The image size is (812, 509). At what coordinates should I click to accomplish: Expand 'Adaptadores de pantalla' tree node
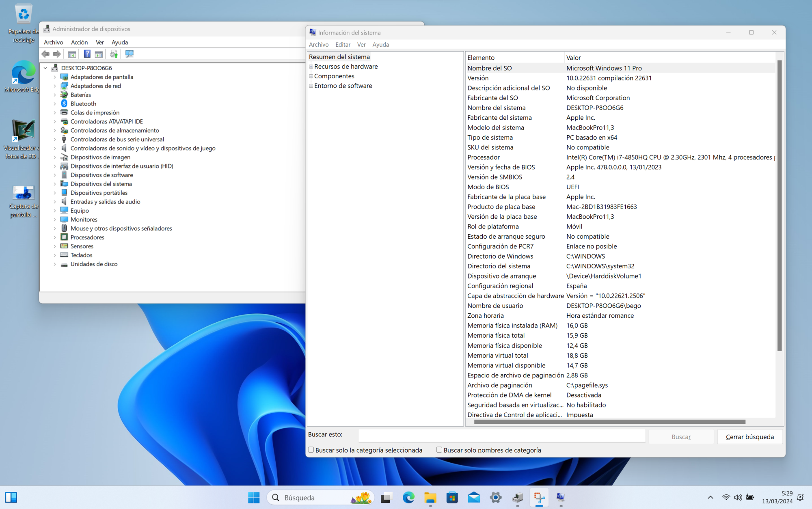click(x=55, y=77)
